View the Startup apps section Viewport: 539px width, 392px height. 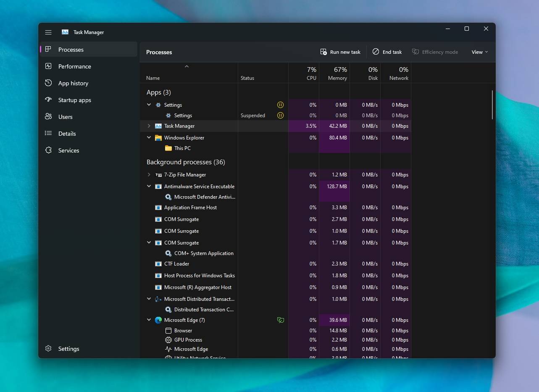click(x=48, y=100)
